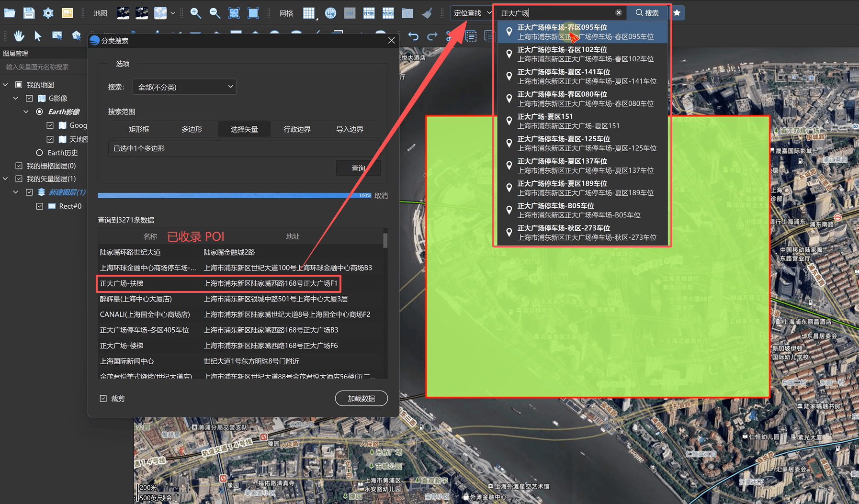Toggle the G影像 layer checkbox
The image size is (859, 504).
pyautogui.click(x=29, y=98)
